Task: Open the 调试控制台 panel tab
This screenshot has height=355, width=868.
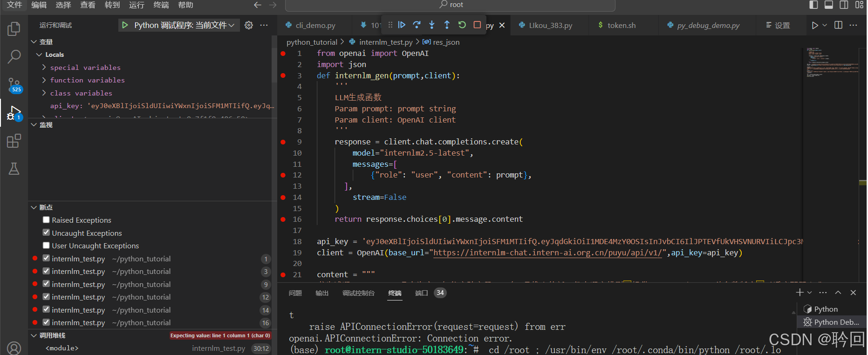Action: point(358,293)
